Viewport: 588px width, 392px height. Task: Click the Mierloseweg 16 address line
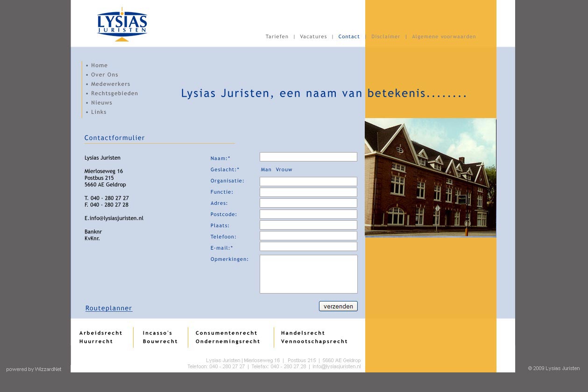(x=104, y=171)
